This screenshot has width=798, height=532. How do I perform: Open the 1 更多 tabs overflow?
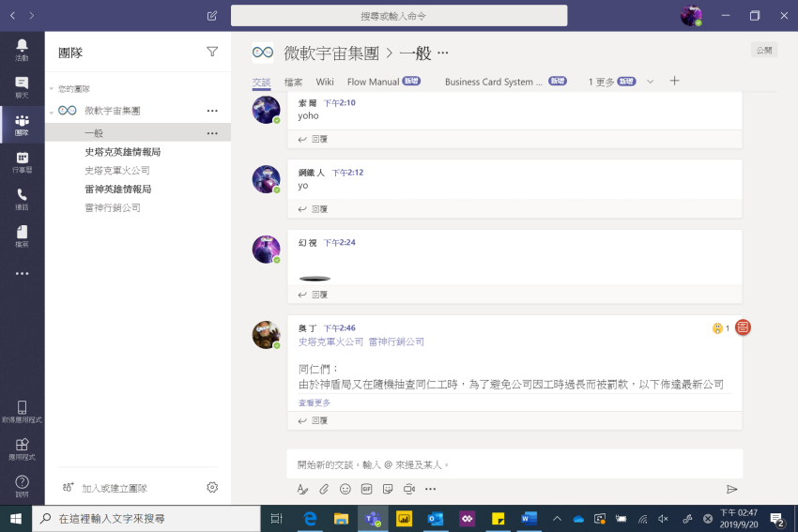click(x=612, y=82)
